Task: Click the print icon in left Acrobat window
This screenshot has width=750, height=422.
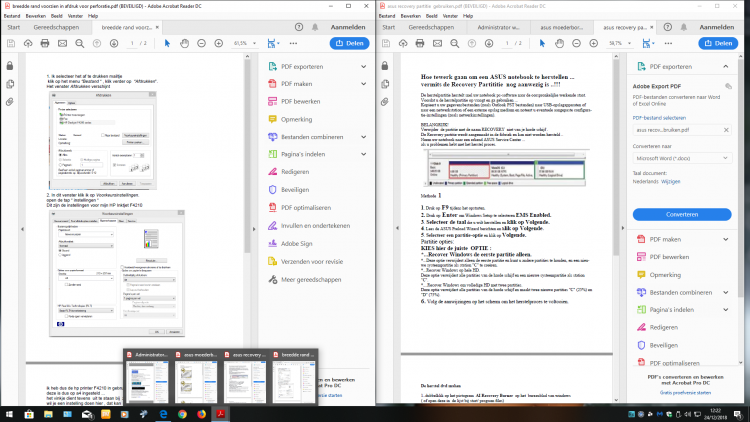Action: tap(45, 44)
